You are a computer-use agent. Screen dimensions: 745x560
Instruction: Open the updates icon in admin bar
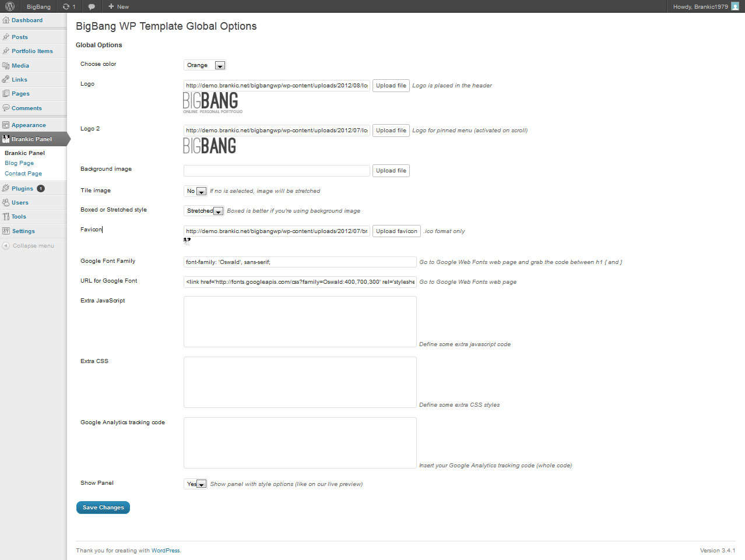click(66, 6)
